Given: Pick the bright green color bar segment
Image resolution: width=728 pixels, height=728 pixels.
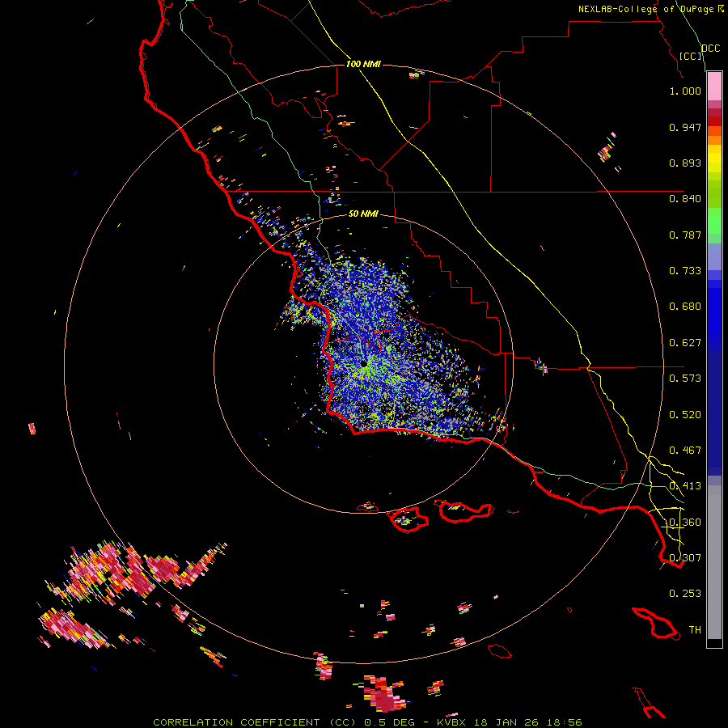Looking at the screenshot, I should click(714, 221).
